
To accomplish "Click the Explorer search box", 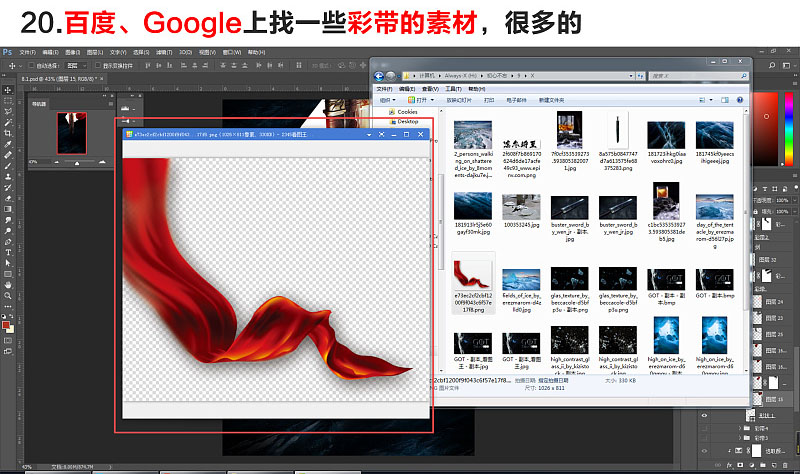I will 697,76.
